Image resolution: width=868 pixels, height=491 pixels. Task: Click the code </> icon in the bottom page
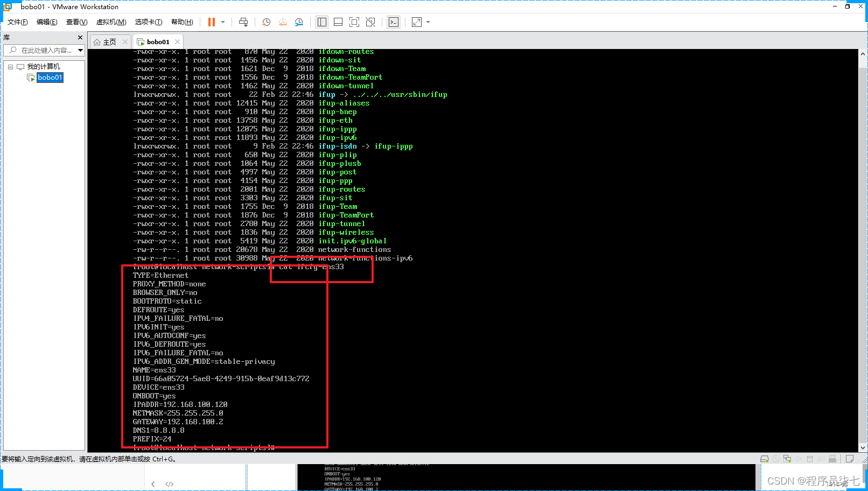[170, 484]
